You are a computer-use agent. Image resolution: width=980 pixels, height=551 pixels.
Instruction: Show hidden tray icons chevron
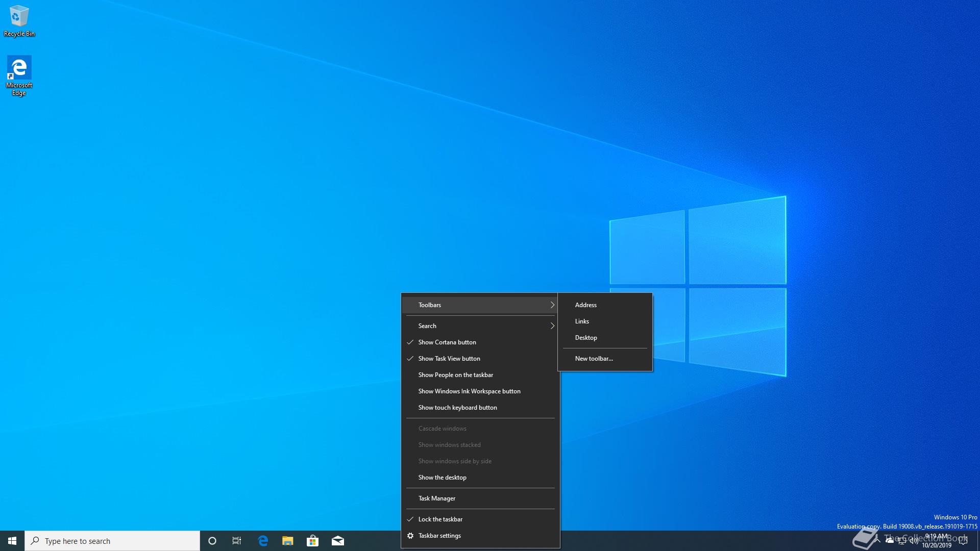point(877,541)
